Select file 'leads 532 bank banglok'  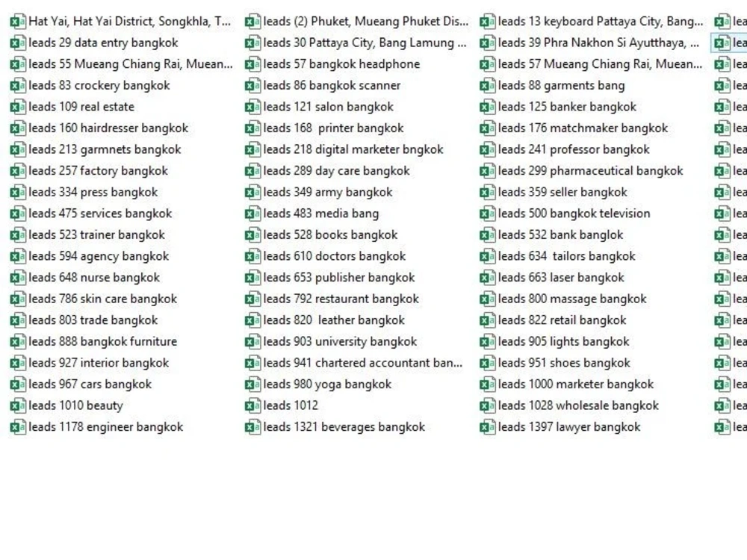click(x=561, y=235)
